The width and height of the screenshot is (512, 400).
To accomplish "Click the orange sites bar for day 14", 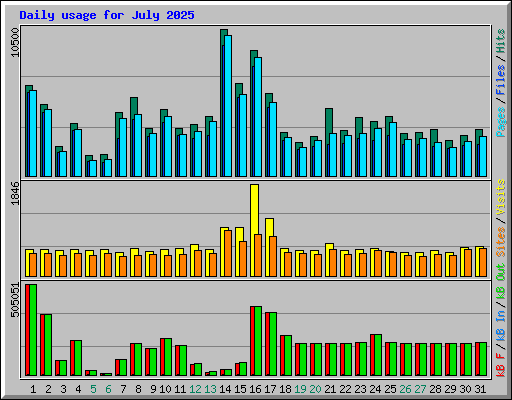I will (228, 253).
